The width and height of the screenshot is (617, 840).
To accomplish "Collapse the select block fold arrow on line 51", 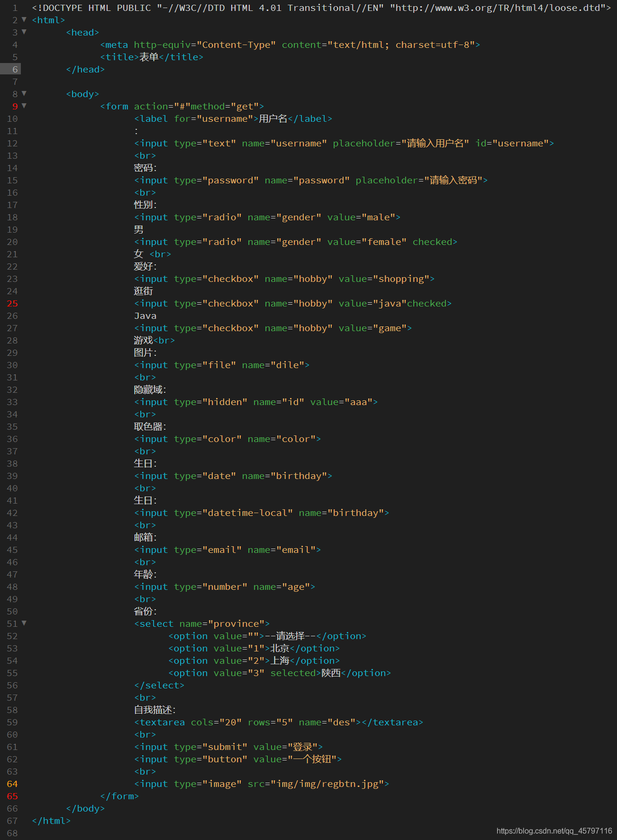I will pos(24,623).
